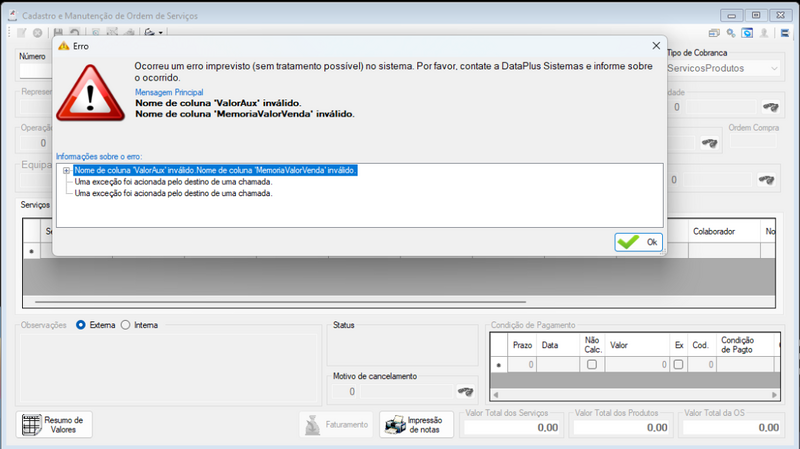Click the 'Condição de Pagto' column header
This screenshot has height=449, width=800.
[x=745, y=345]
